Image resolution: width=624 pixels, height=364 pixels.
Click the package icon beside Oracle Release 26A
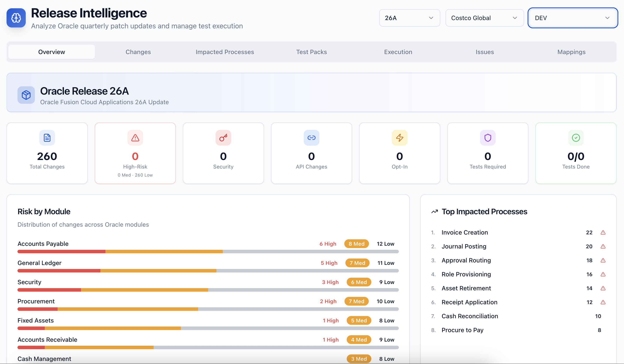pyautogui.click(x=26, y=95)
